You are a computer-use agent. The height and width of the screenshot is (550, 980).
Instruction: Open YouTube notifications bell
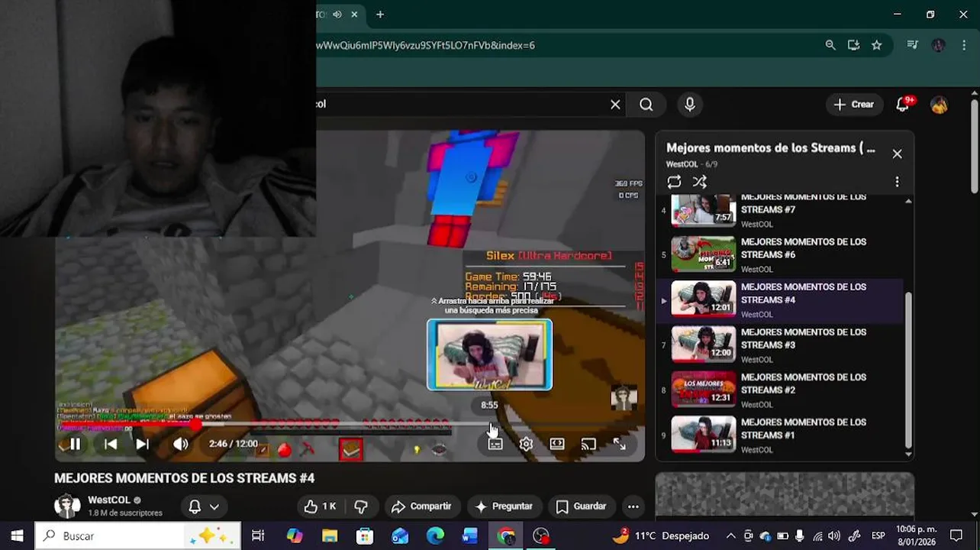904,105
